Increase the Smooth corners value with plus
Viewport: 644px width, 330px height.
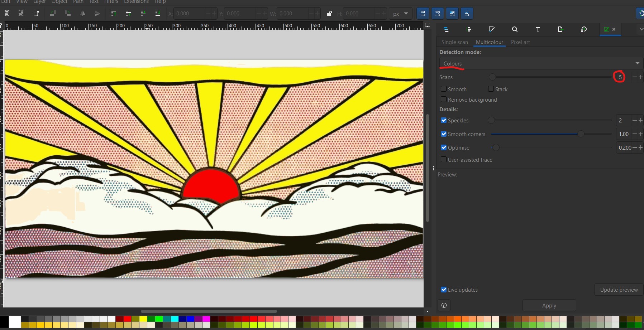click(x=641, y=134)
